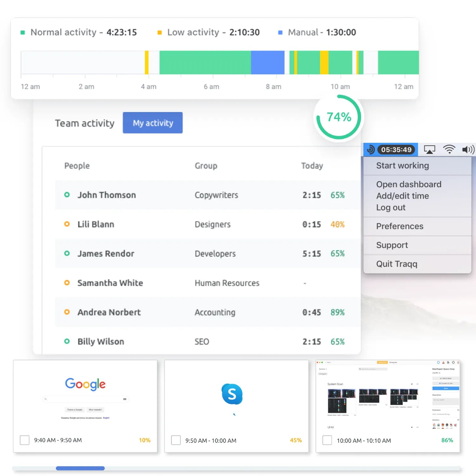This screenshot has width=476, height=476.
Task: Click the Skype logo on the middle screenshot
Action: [x=232, y=394]
